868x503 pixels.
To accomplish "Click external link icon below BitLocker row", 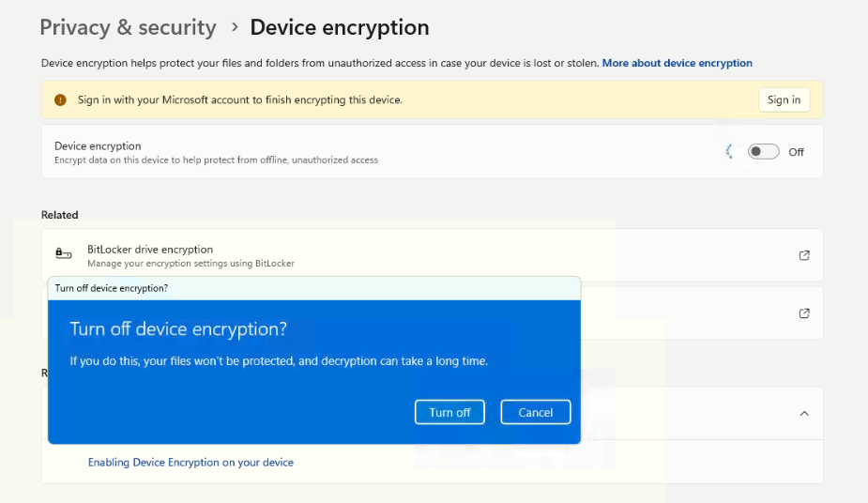I will coord(804,313).
